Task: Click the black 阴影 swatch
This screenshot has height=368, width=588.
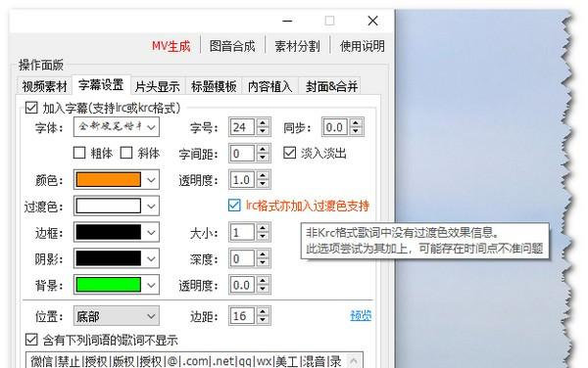Action: [109, 258]
